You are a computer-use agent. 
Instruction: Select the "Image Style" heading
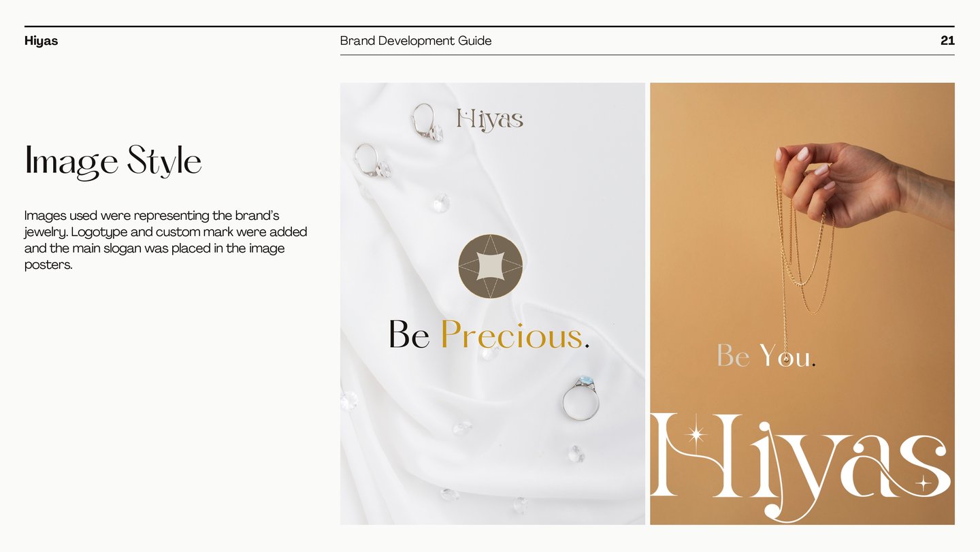pyautogui.click(x=113, y=162)
